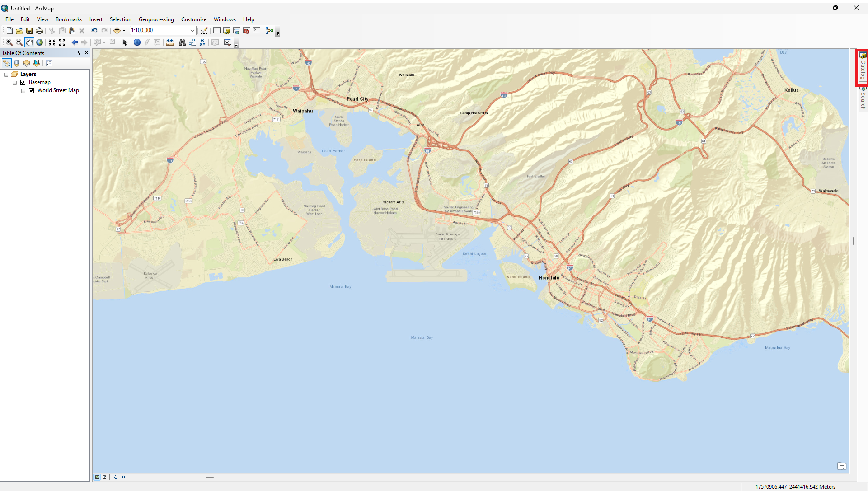Image resolution: width=868 pixels, height=491 pixels.
Task: Open the Find binoculars tool
Action: (182, 42)
